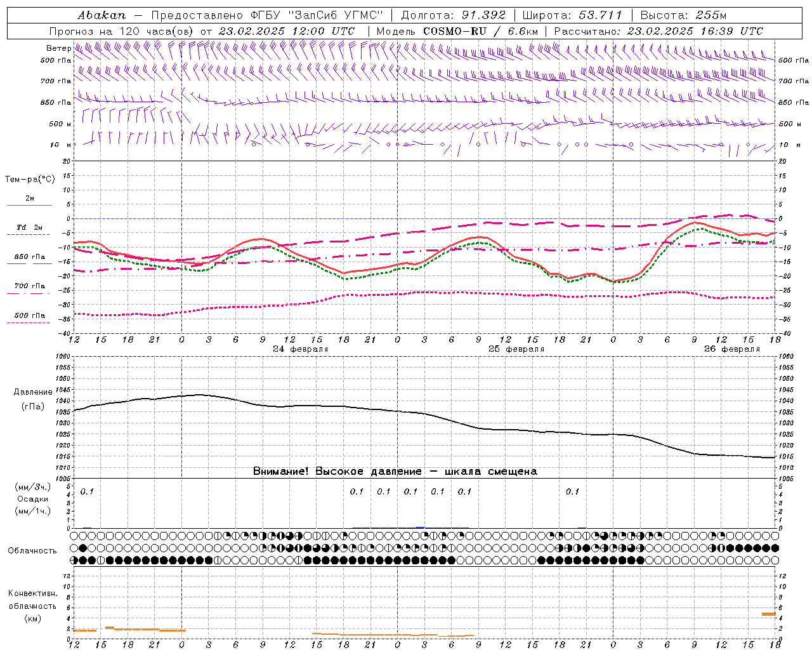The width and height of the screenshot is (812, 650).
Task: Click the "Давление" pressure panel label
Action: click(x=33, y=392)
